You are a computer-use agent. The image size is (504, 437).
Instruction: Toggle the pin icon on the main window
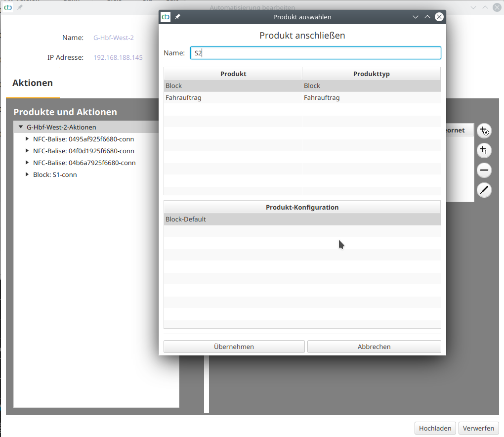(19, 7)
